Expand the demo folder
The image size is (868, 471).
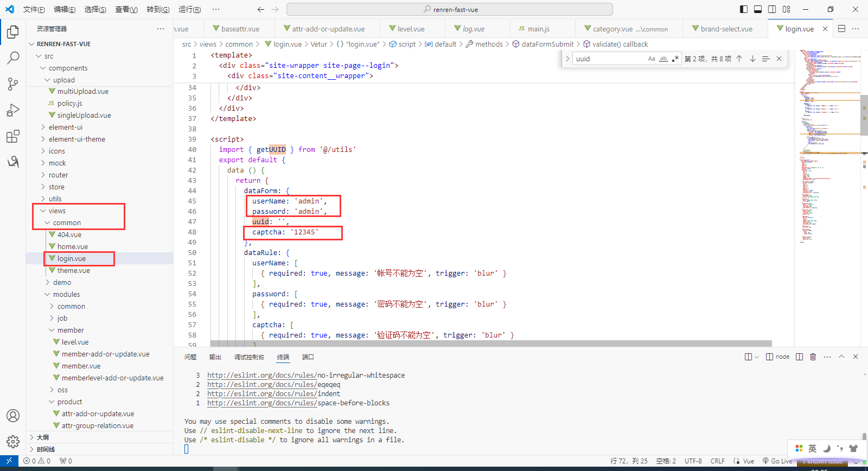(x=62, y=282)
